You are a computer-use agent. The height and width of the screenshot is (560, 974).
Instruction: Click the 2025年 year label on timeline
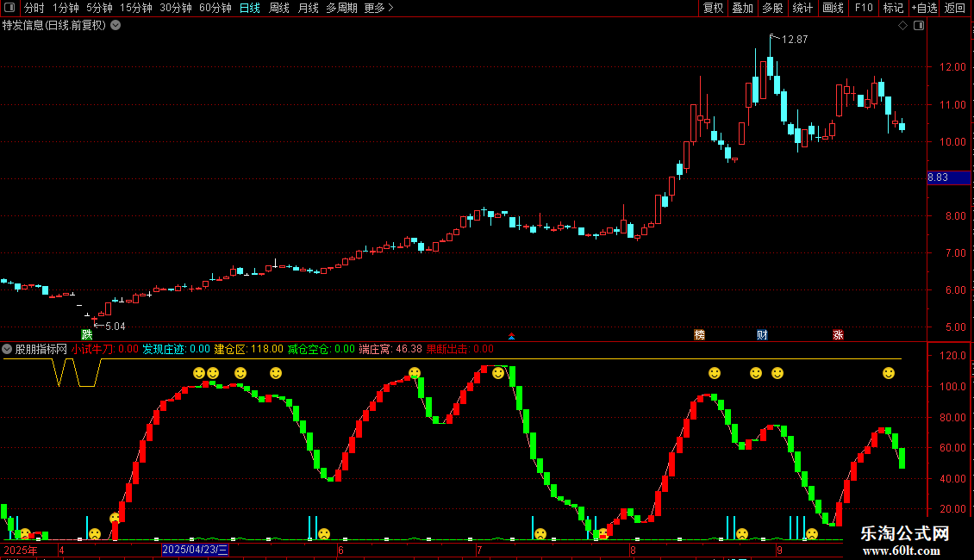tap(21, 550)
